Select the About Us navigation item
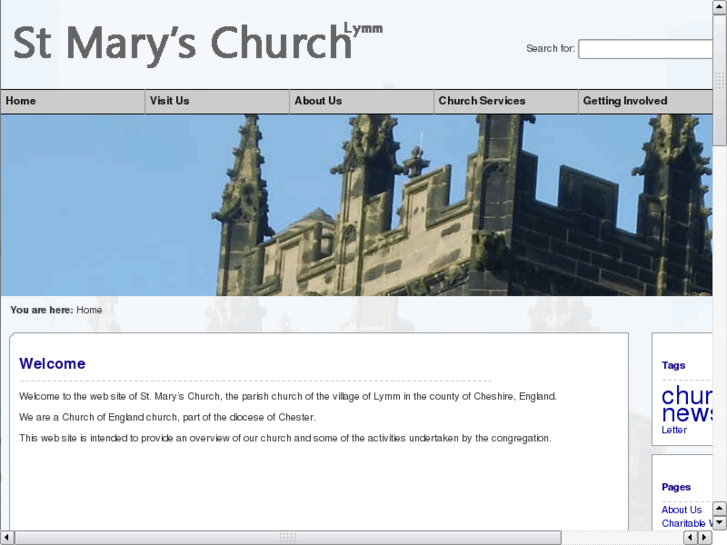The width and height of the screenshot is (727, 545). [x=362, y=101]
